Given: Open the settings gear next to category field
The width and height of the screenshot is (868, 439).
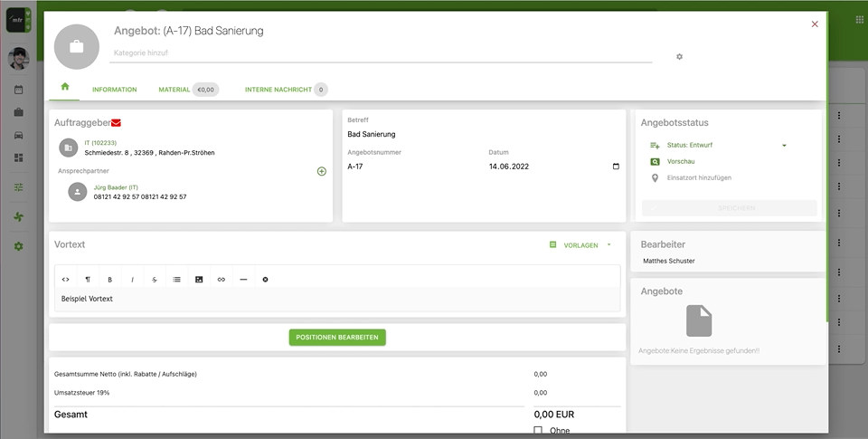Looking at the screenshot, I should click(679, 56).
